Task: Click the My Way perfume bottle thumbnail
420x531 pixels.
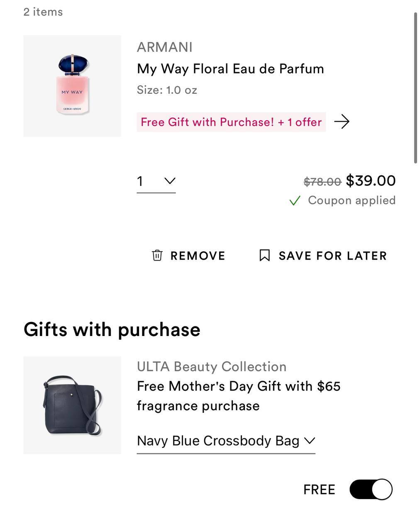Action: (72, 86)
